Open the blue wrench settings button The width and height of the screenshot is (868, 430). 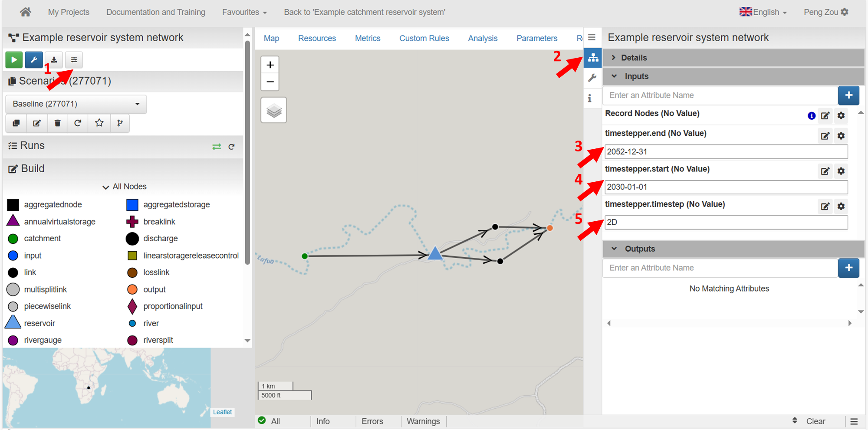click(x=34, y=60)
